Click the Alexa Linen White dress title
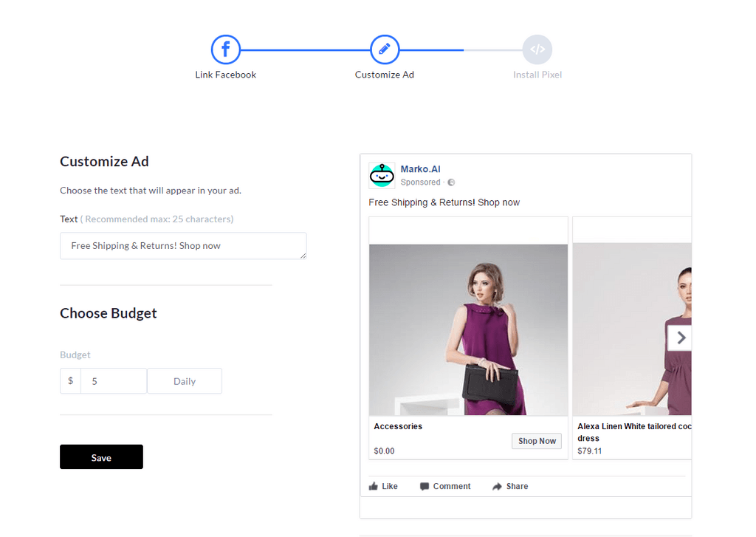This screenshot has height=537, width=756. [x=634, y=432]
